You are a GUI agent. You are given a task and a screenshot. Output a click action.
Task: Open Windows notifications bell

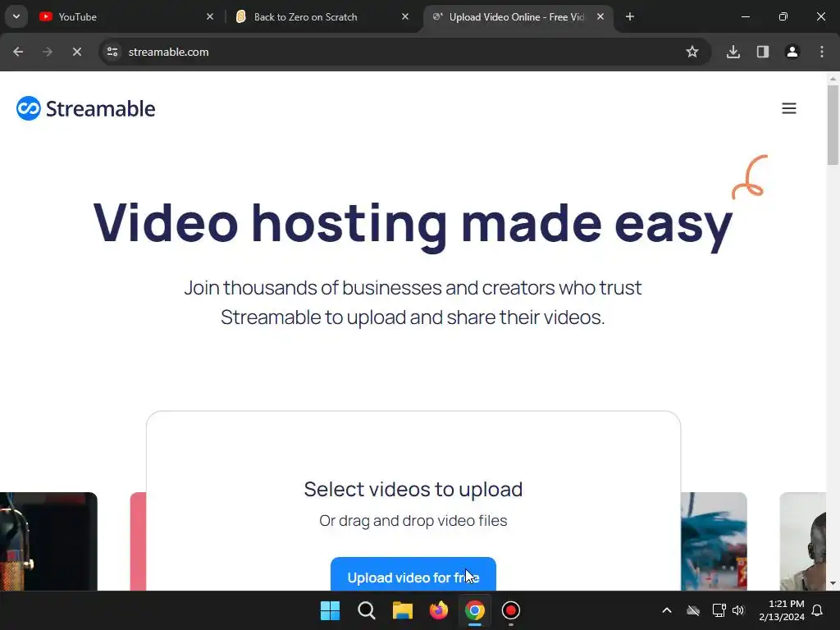818,610
